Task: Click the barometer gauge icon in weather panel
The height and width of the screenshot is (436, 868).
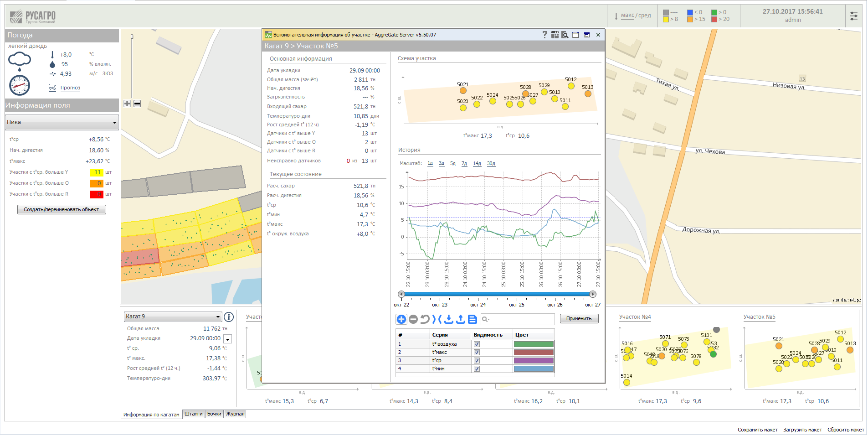Action: click(x=20, y=85)
